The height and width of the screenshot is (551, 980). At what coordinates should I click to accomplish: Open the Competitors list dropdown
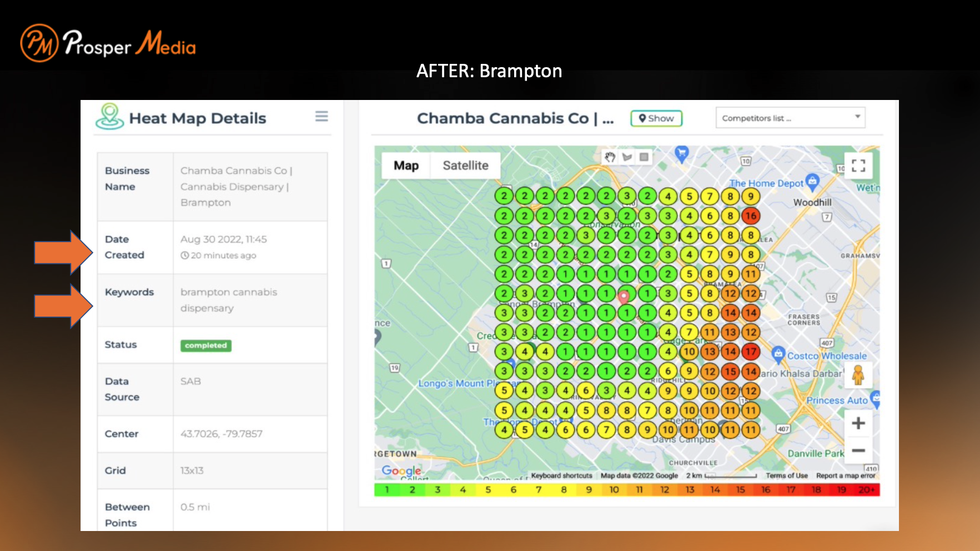tap(790, 118)
